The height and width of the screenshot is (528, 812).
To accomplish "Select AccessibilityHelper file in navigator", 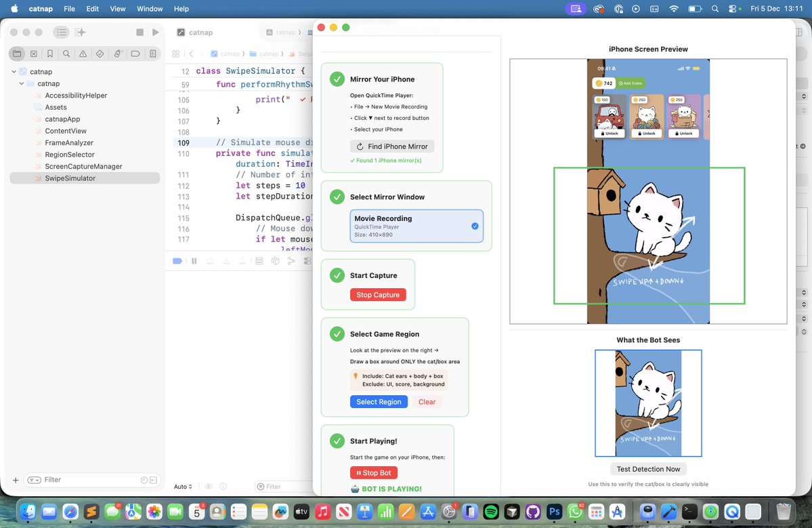I will pyautogui.click(x=76, y=96).
